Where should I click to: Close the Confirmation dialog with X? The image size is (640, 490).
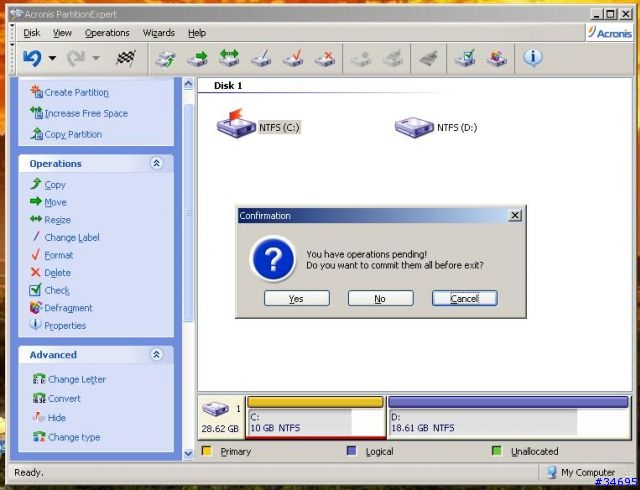(x=515, y=215)
